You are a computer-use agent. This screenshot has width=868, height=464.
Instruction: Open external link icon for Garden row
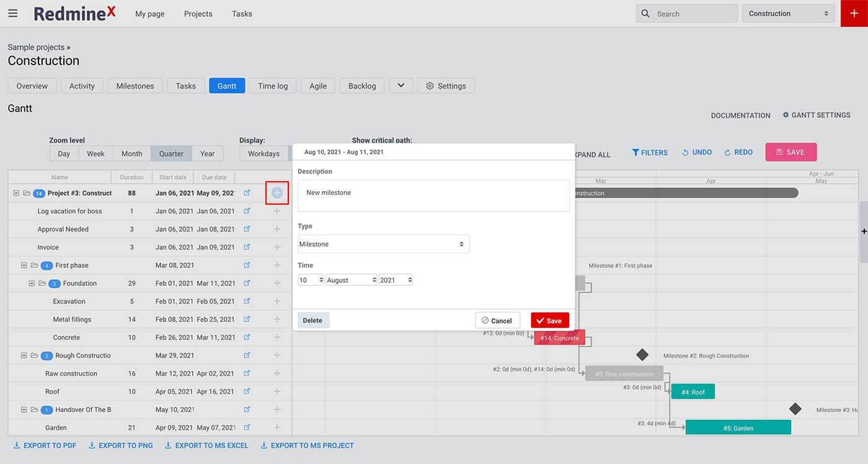[247, 427]
